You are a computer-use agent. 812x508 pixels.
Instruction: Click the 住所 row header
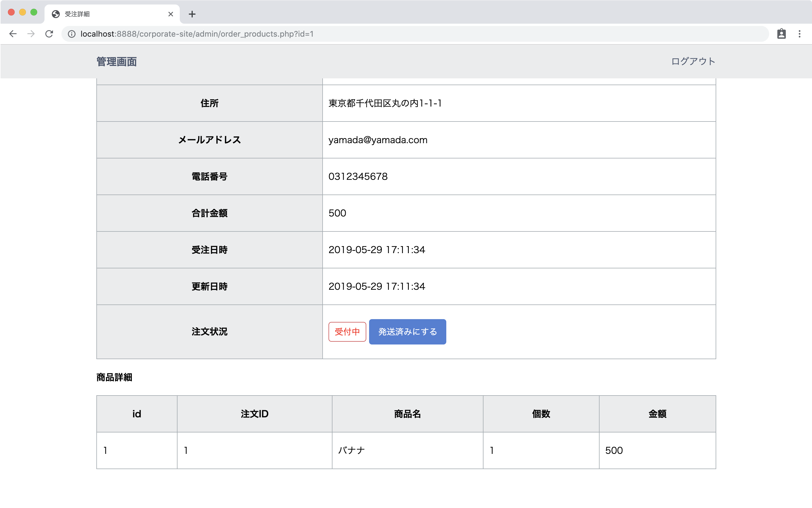[x=210, y=103]
